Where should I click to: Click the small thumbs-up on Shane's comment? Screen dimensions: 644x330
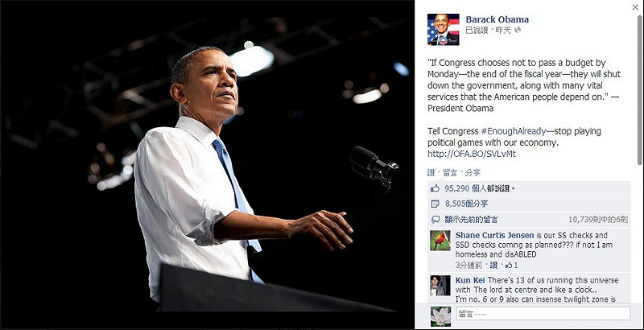coord(509,265)
